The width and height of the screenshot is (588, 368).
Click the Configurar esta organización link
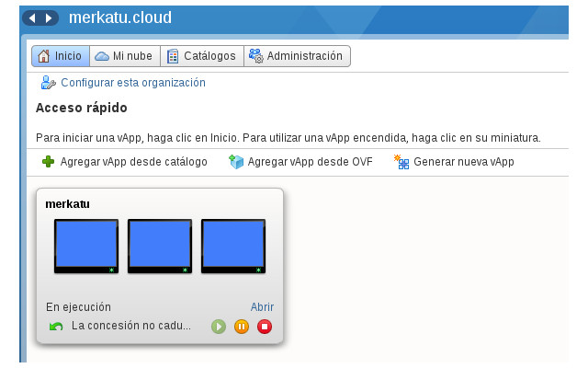point(133,83)
